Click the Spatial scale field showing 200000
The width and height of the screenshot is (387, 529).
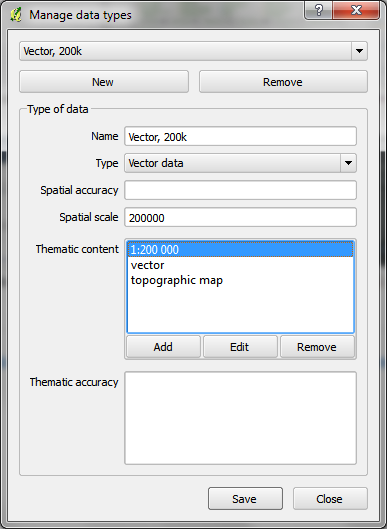tap(240, 218)
